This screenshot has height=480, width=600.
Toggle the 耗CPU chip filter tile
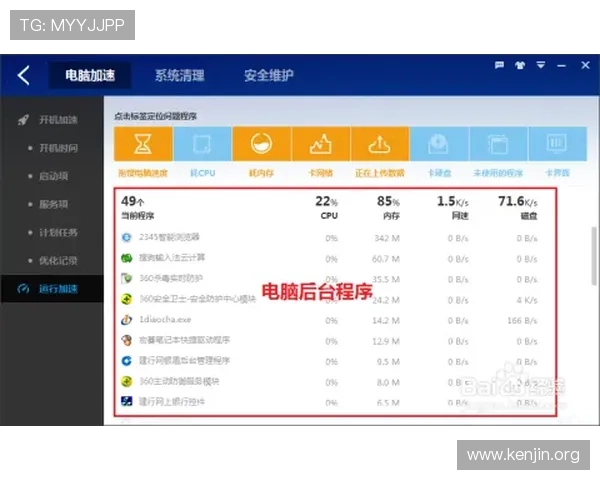(202, 144)
